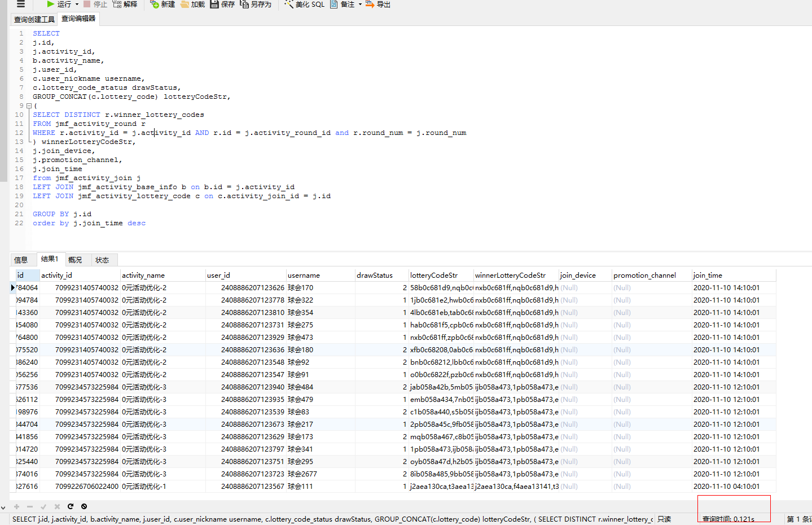This screenshot has width=812, height=525.
Task: Click the 停止 stop button
Action: 95,4
